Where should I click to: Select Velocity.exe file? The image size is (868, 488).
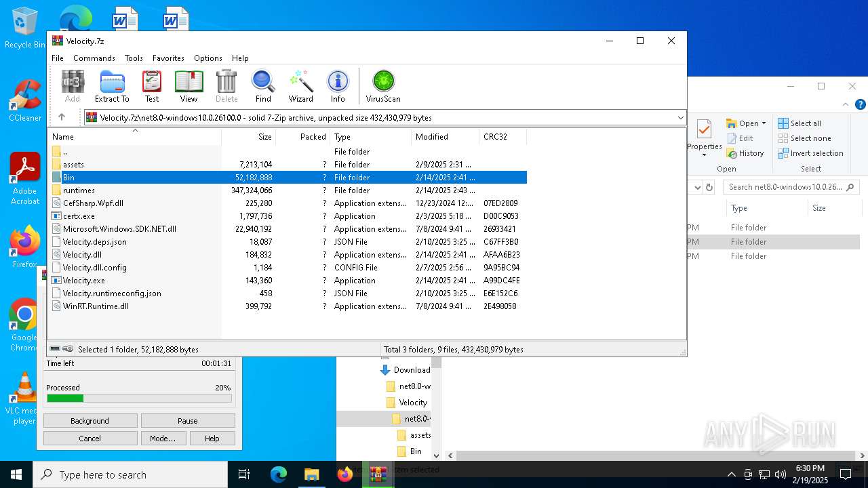[288, 281]
